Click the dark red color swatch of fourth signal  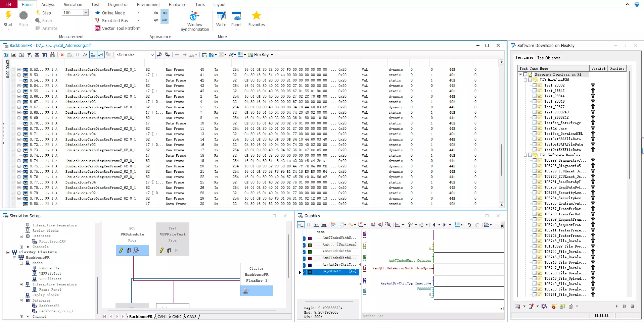coord(310,259)
